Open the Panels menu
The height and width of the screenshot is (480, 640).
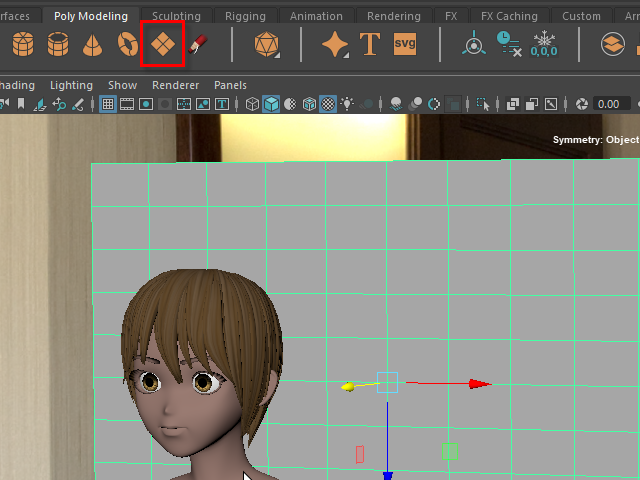(x=230, y=86)
